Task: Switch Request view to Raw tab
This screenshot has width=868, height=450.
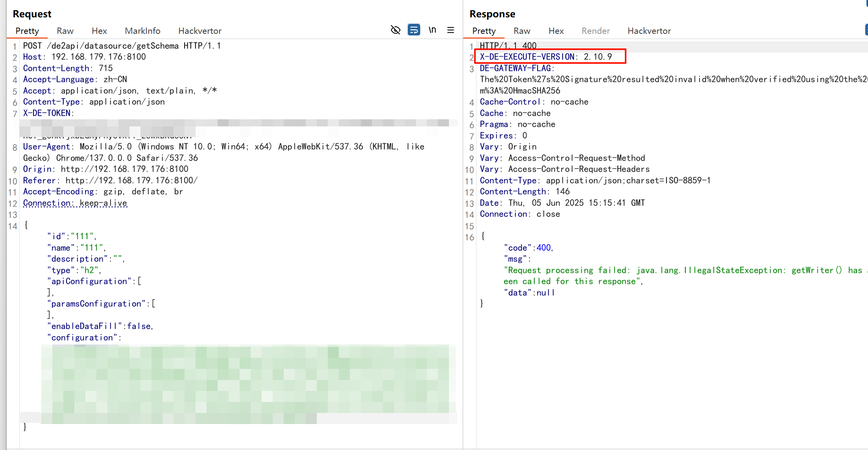Action: point(65,31)
